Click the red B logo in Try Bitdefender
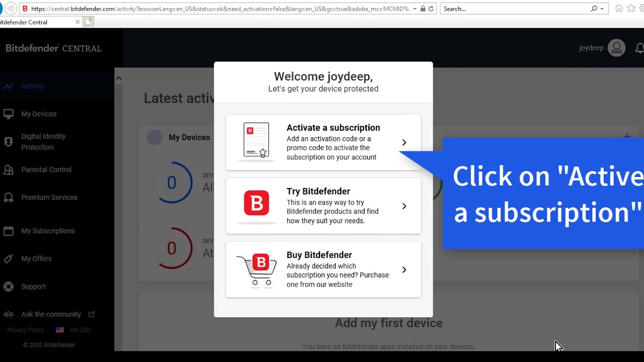 pyautogui.click(x=256, y=203)
